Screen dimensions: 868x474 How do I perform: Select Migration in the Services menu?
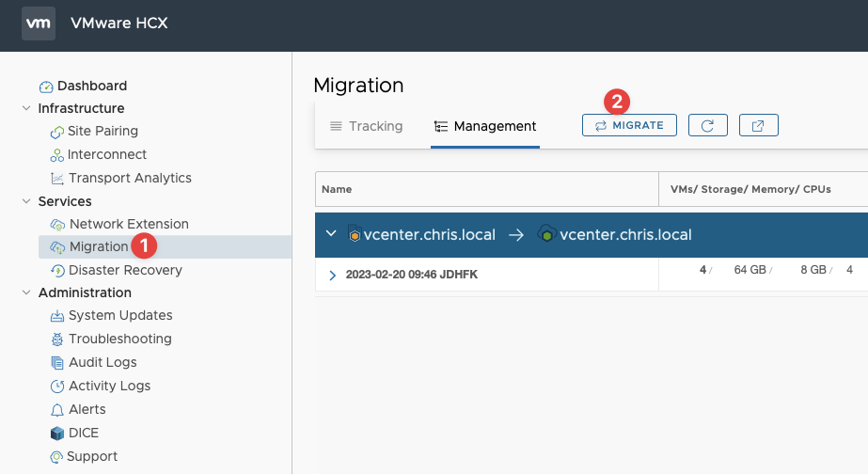(x=99, y=247)
